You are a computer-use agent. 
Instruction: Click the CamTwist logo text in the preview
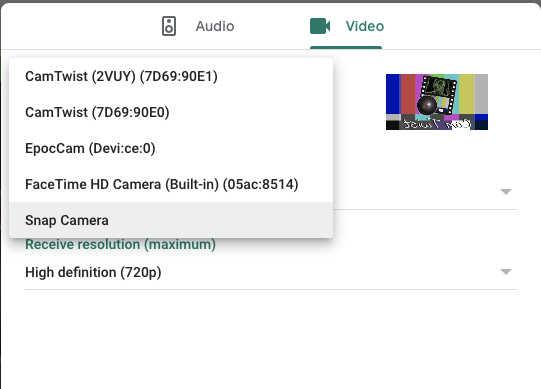(437, 124)
